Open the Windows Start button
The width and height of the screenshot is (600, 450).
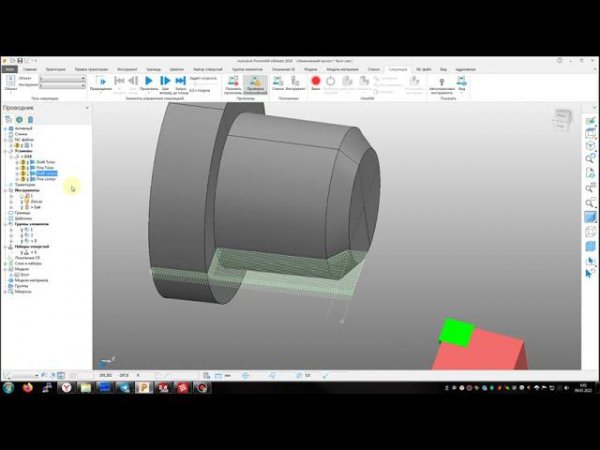coord(8,388)
